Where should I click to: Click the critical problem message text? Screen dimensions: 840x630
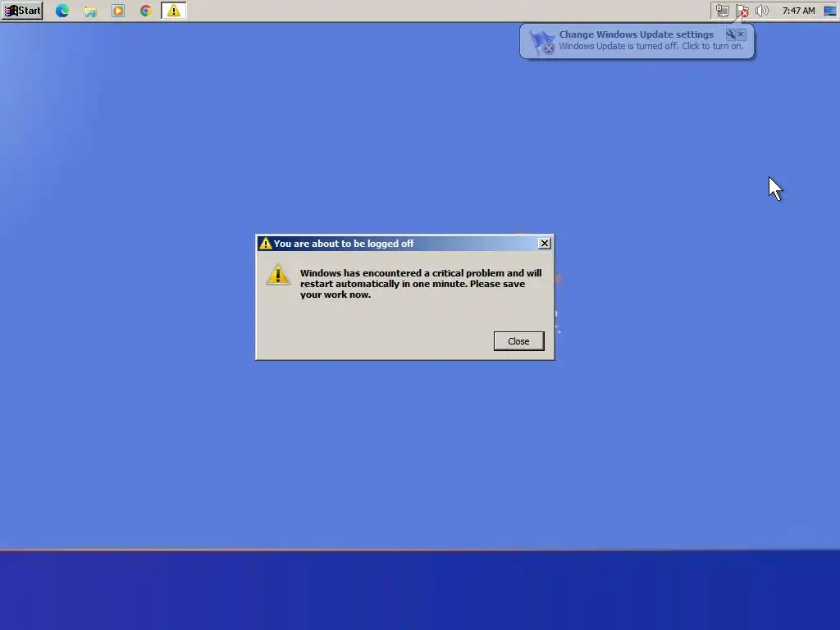pos(421,284)
